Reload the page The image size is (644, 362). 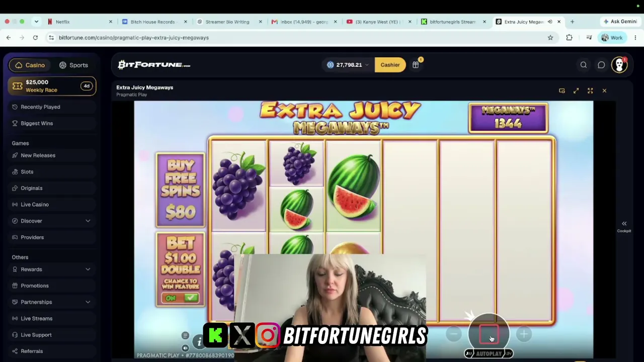pos(35,38)
